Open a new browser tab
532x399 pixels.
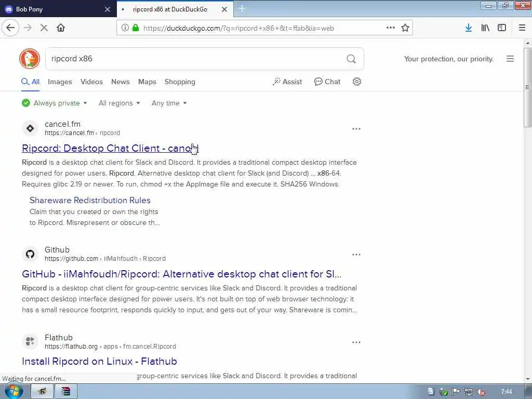242,9
